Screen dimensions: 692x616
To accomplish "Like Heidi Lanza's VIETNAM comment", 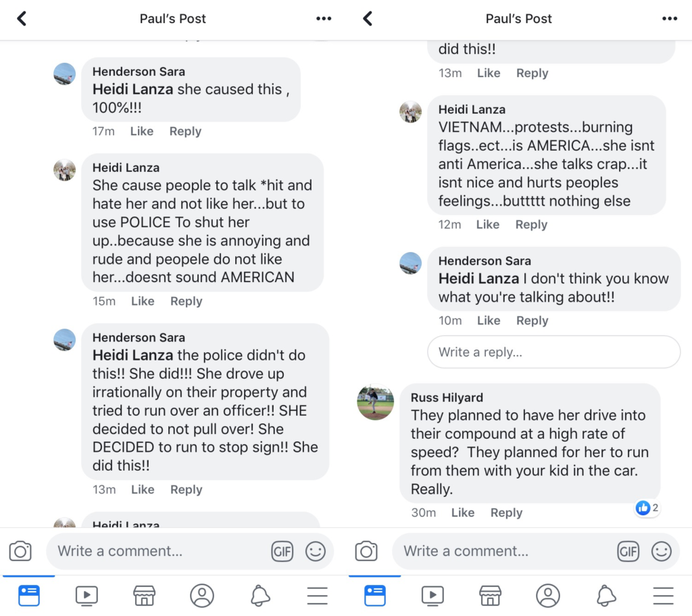I will (x=488, y=224).
